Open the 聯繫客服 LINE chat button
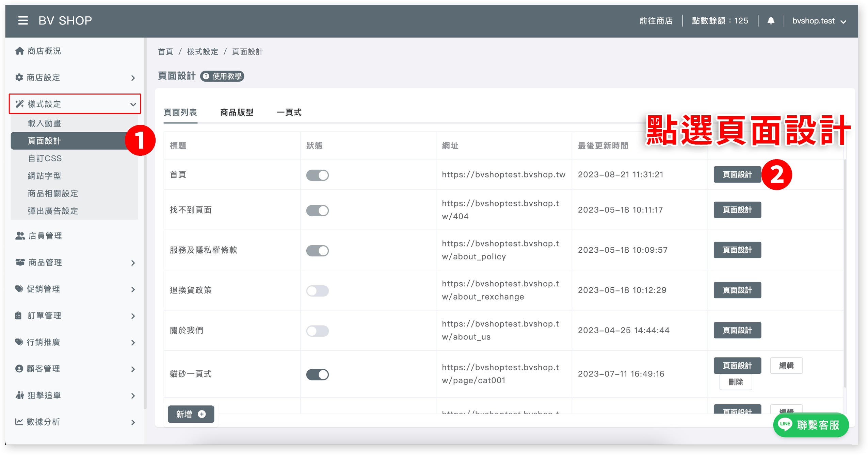This screenshot has width=868, height=455. pos(811,425)
